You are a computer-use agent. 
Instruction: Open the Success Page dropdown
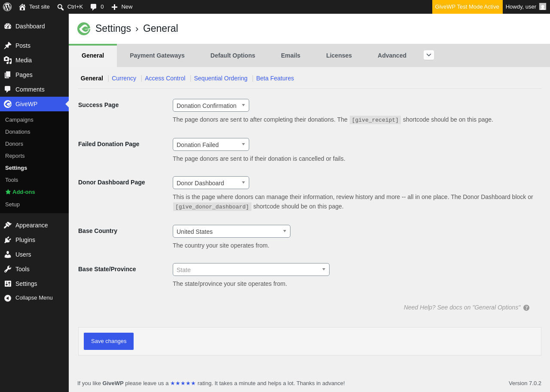(211, 105)
